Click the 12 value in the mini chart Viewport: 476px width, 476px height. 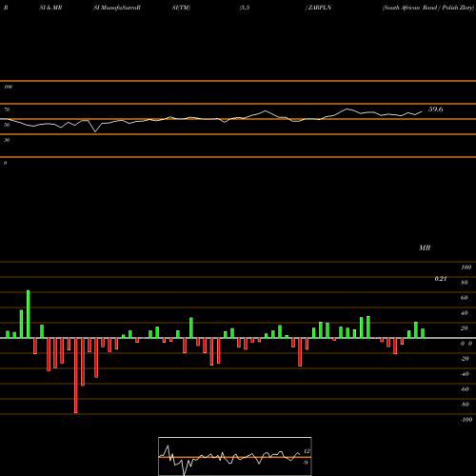[x=307, y=451]
